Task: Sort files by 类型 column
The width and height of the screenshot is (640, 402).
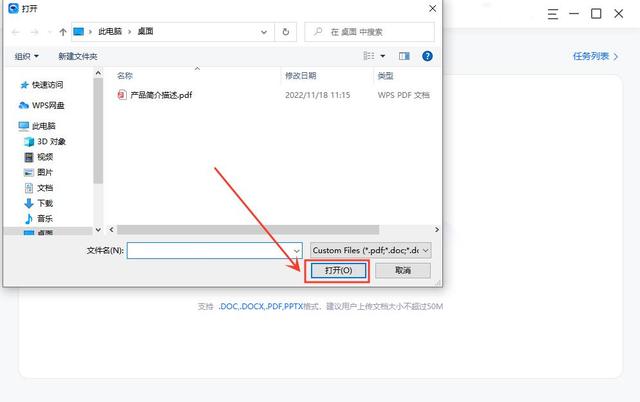Action: click(385, 76)
